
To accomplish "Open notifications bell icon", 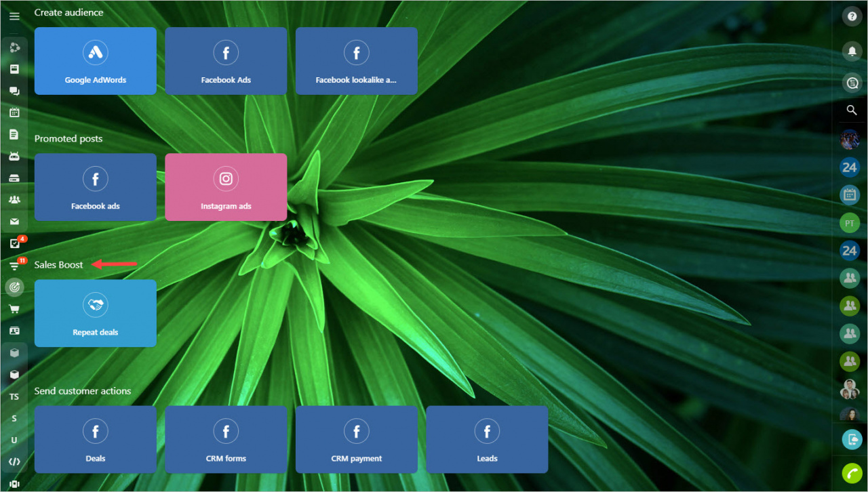I will 852,51.
